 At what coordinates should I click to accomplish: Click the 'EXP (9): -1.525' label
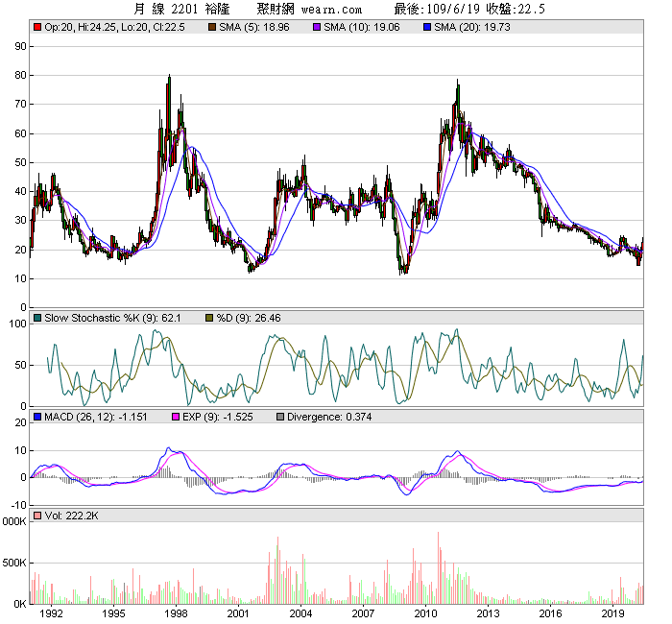point(218,417)
